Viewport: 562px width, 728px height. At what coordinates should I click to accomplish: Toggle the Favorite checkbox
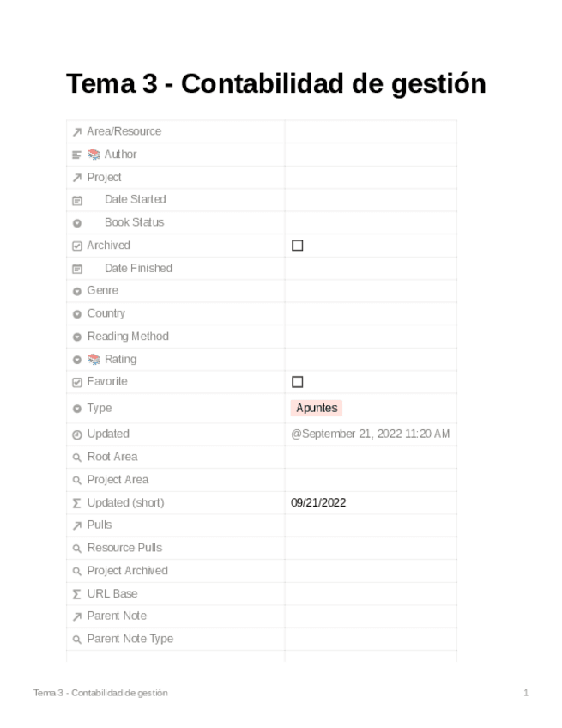(298, 382)
